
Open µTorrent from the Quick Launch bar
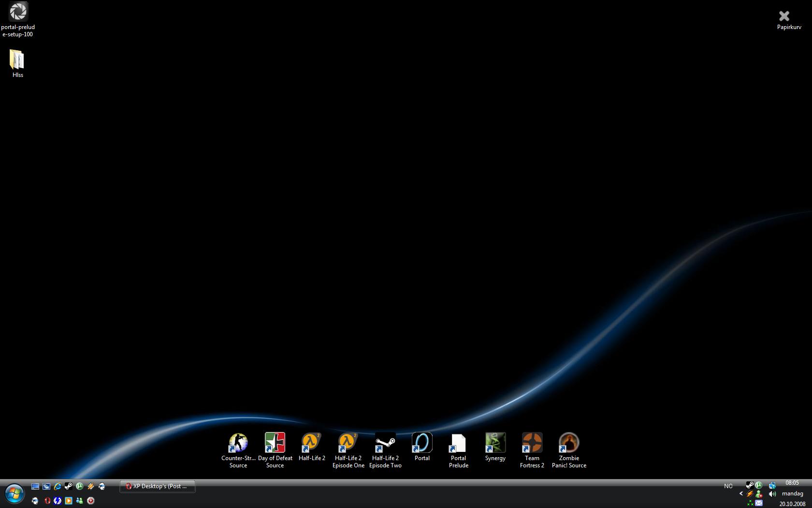click(80, 486)
